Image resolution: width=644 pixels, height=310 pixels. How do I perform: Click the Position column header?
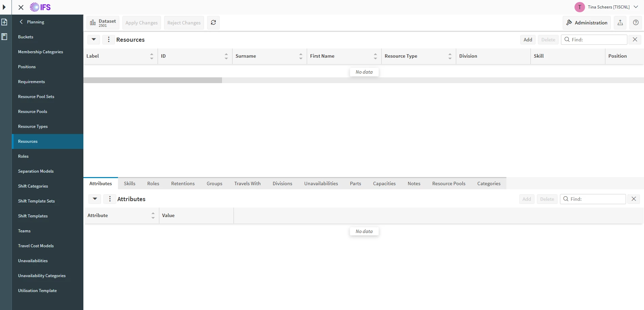tap(624, 56)
